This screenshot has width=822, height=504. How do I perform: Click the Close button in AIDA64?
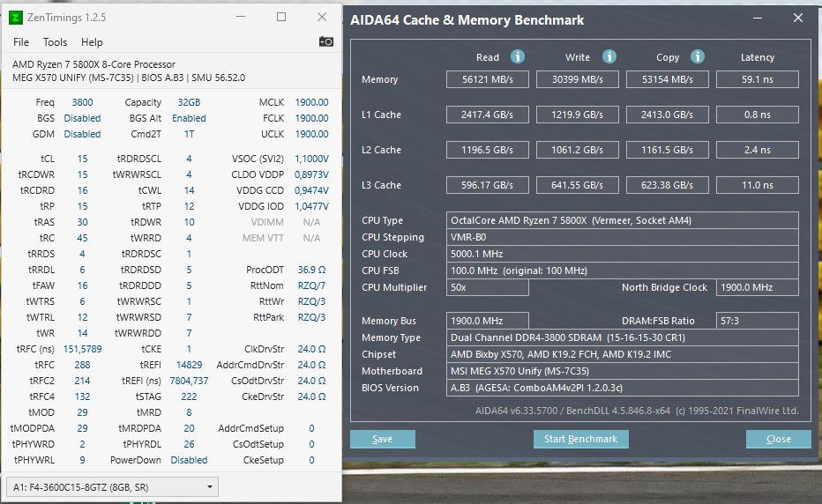click(779, 439)
